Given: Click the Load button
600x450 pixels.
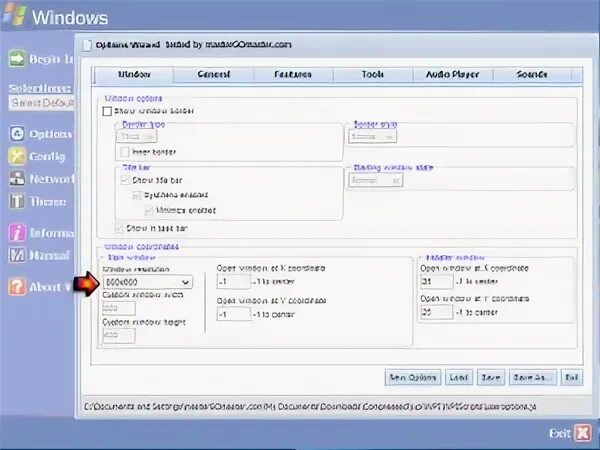Looking at the screenshot, I should coord(459,378).
